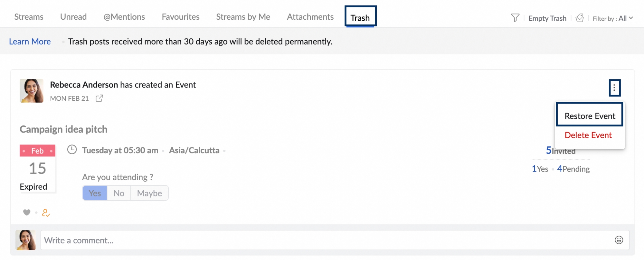Click the tag icon beside Empty Trash
The width and height of the screenshot is (644, 260).
coord(580,18)
